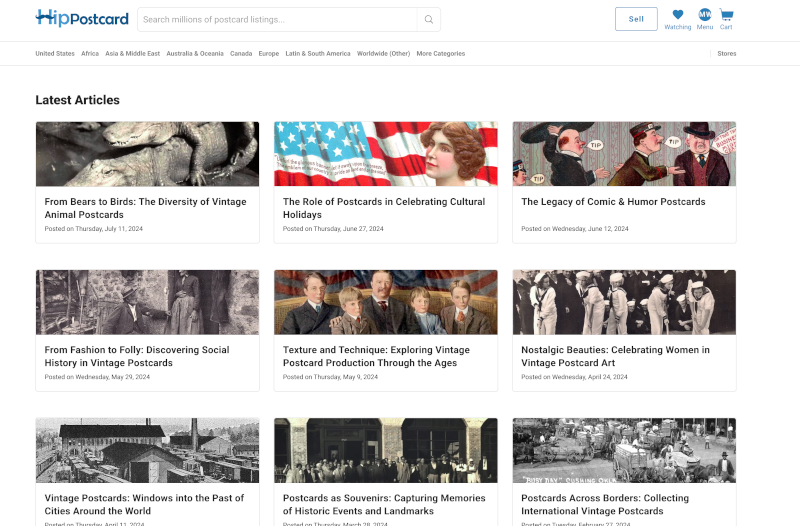Open the Africa category

pyautogui.click(x=90, y=54)
